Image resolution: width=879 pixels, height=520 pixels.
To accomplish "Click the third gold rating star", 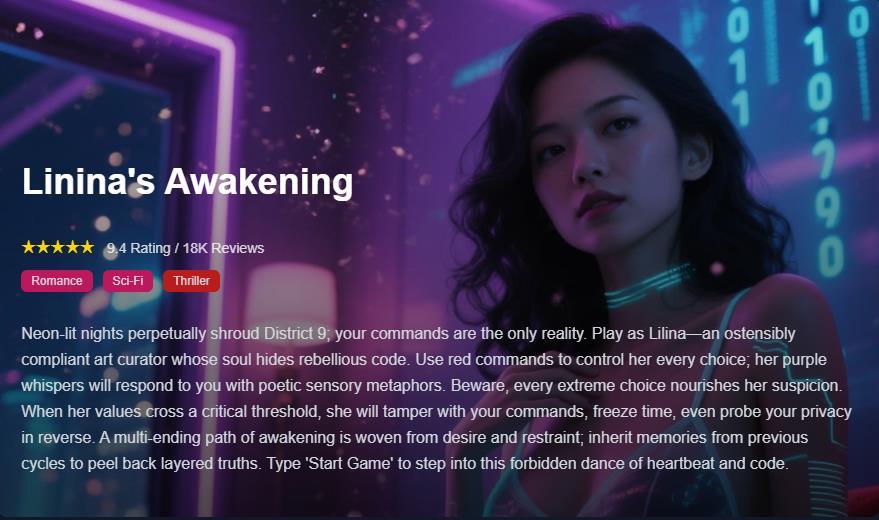I will tap(58, 247).
